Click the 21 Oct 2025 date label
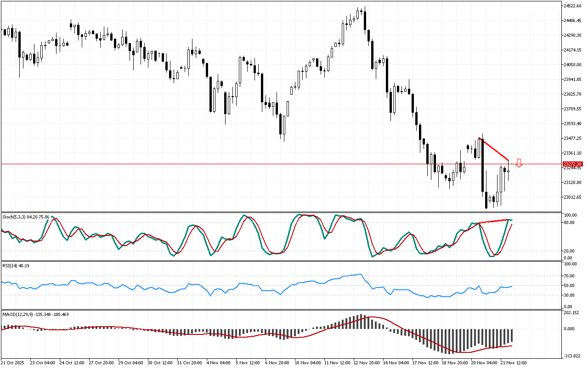The height and width of the screenshot is (368, 588). (x=12, y=362)
